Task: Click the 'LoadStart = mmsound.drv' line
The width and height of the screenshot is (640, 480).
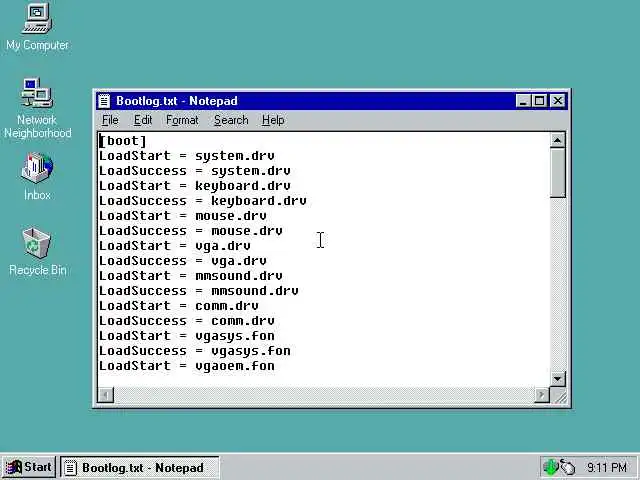Action: 191,276
